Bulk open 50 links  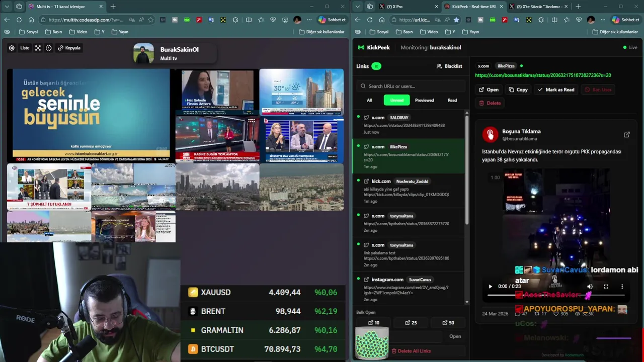point(448,323)
